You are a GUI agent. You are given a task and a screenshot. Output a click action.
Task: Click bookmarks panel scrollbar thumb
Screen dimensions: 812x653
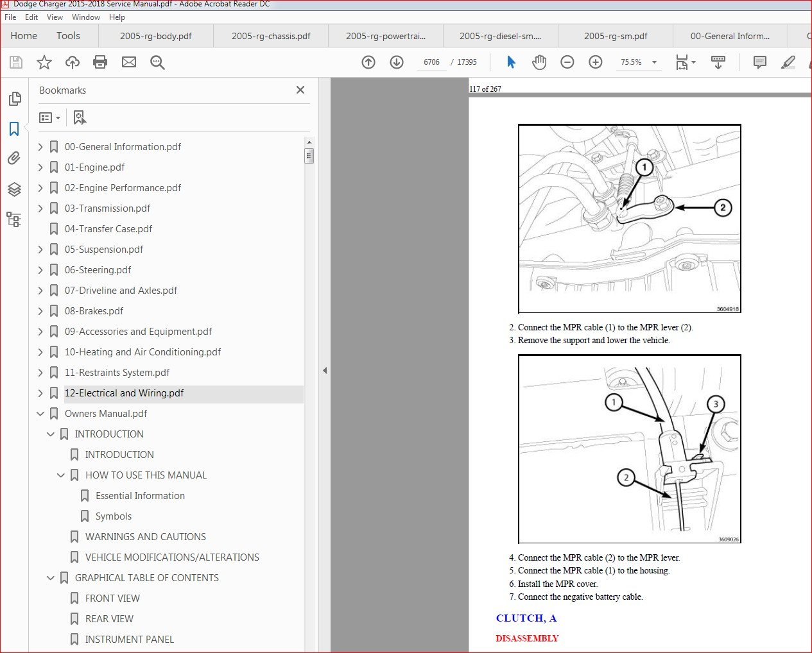pos(309,156)
